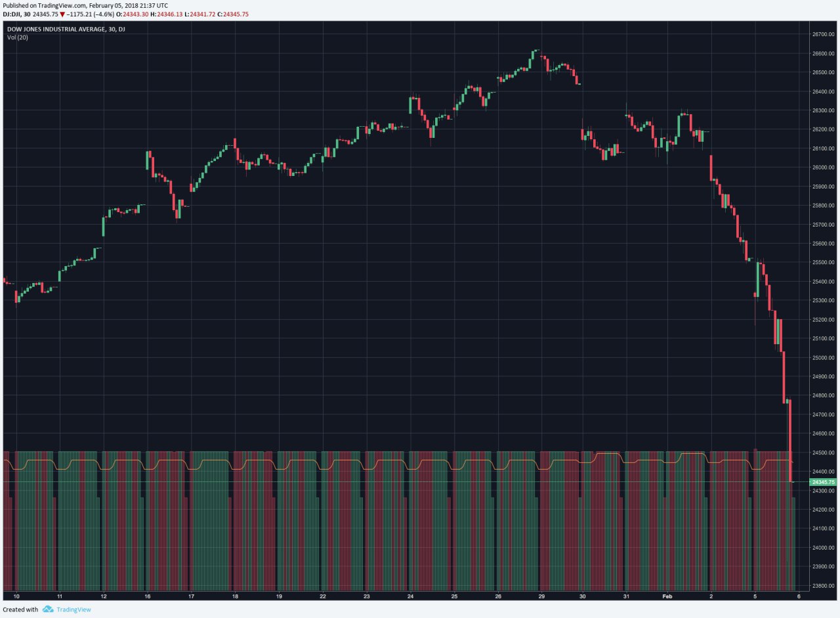
Task: Click the red down-triangle change indicator
Action: [62, 14]
